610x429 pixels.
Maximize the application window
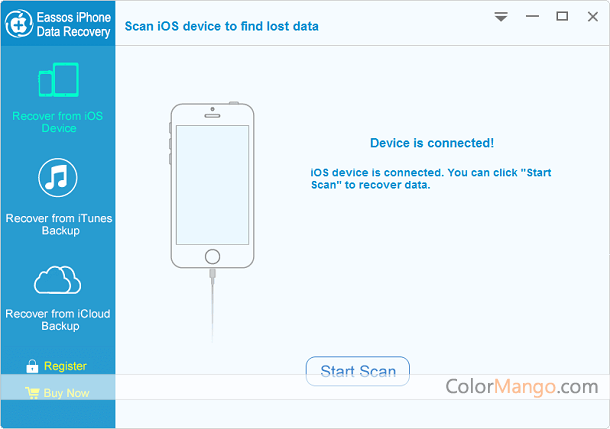coord(562,16)
